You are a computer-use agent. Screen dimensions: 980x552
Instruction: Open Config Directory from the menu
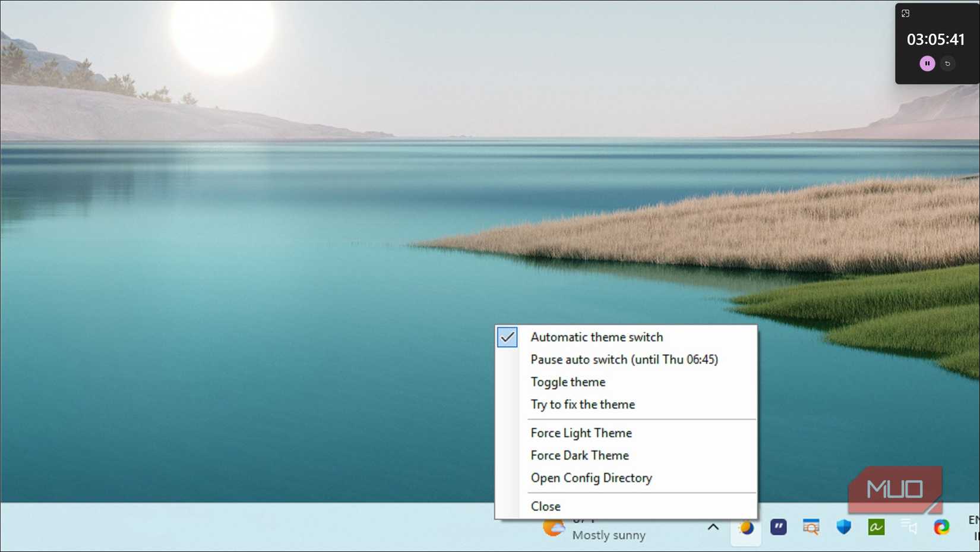592,478
